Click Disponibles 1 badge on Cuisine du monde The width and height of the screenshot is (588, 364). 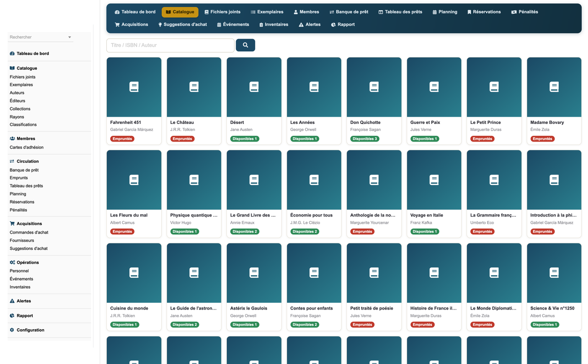click(x=125, y=325)
